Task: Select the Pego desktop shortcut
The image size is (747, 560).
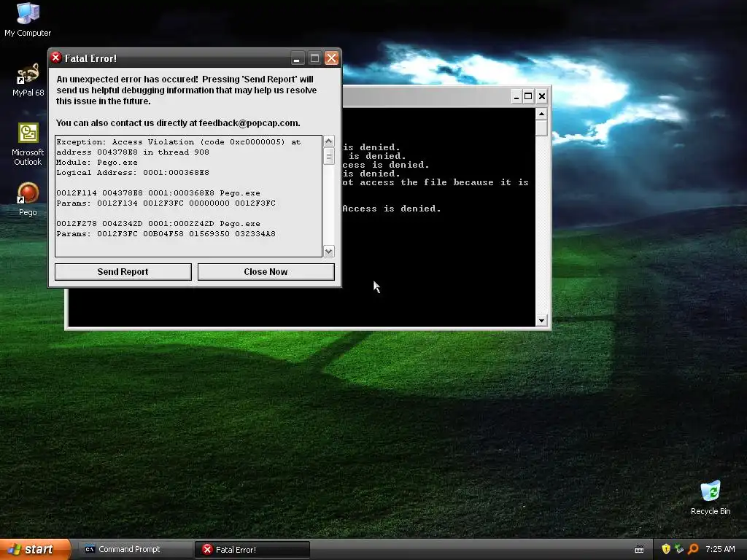Action: [x=28, y=199]
